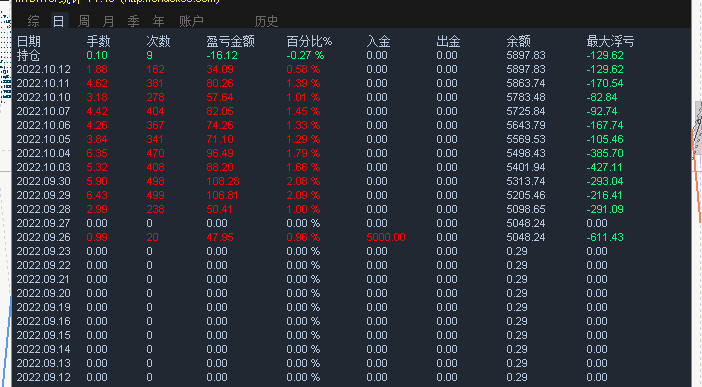The image size is (702, 387).
Task: Select the 2022.09.22 date row
Action: (x=43, y=265)
